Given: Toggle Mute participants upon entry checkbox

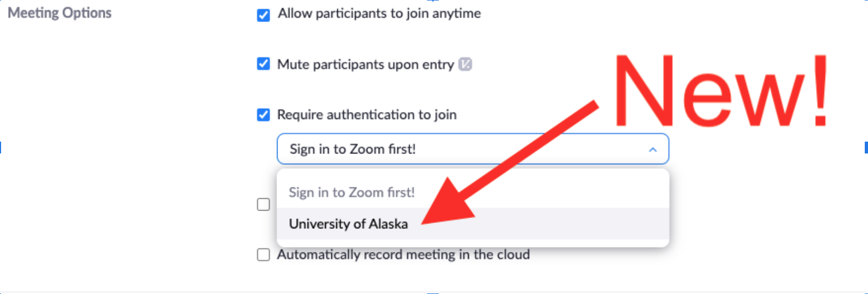Looking at the screenshot, I should 264,64.
